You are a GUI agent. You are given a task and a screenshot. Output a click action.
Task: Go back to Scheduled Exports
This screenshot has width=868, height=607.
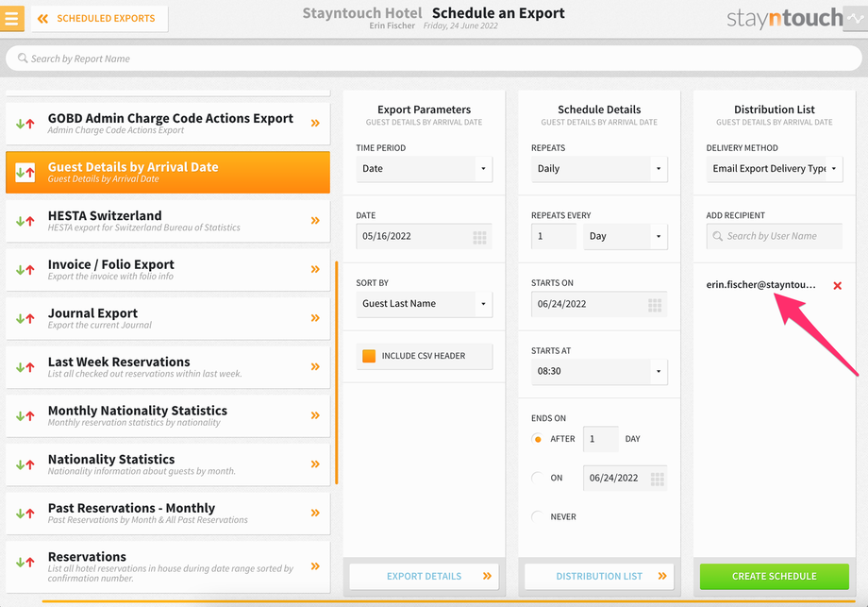point(100,19)
